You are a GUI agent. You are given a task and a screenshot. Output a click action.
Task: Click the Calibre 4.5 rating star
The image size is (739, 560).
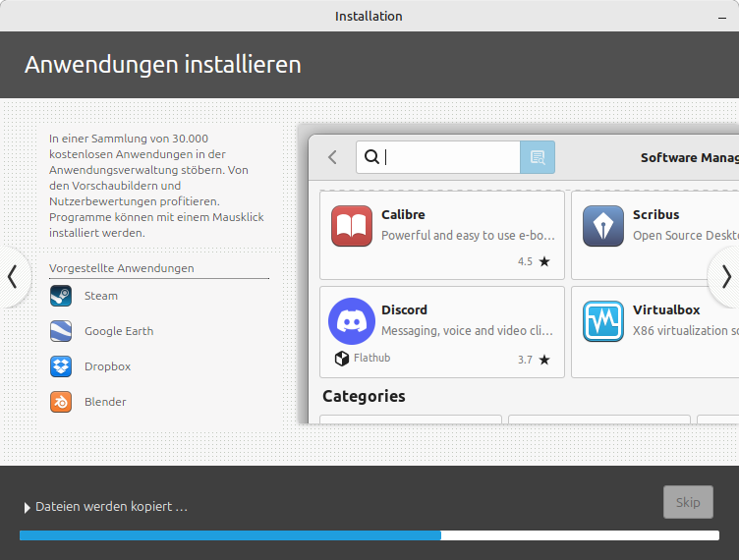pos(544,261)
